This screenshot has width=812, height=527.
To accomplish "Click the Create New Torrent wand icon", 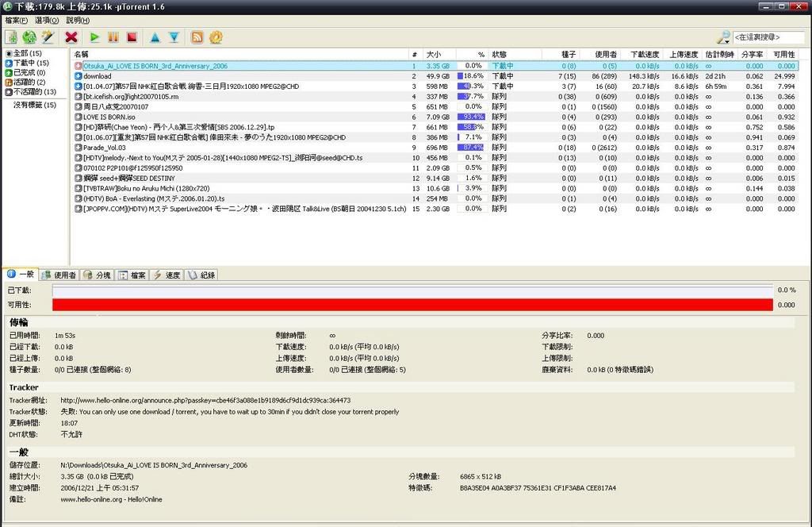I will point(48,37).
